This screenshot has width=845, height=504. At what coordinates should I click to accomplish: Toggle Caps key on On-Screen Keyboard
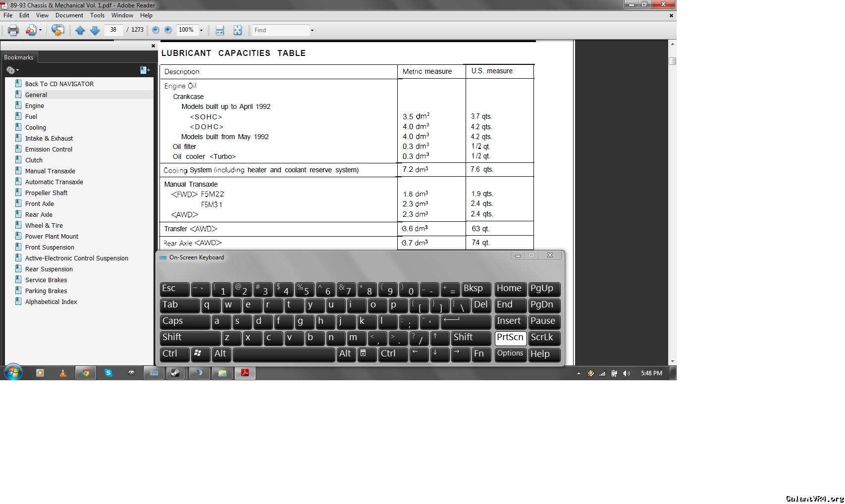pyautogui.click(x=184, y=321)
